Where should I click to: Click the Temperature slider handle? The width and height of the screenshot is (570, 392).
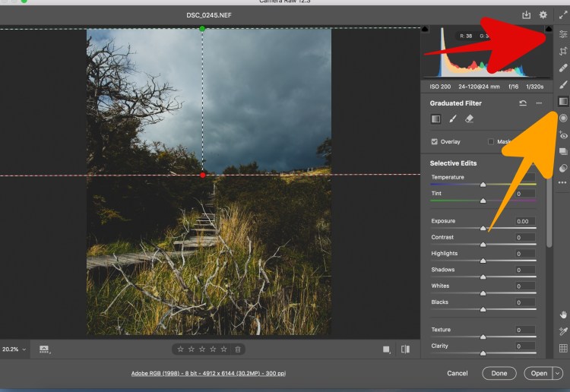pos(483,185)
